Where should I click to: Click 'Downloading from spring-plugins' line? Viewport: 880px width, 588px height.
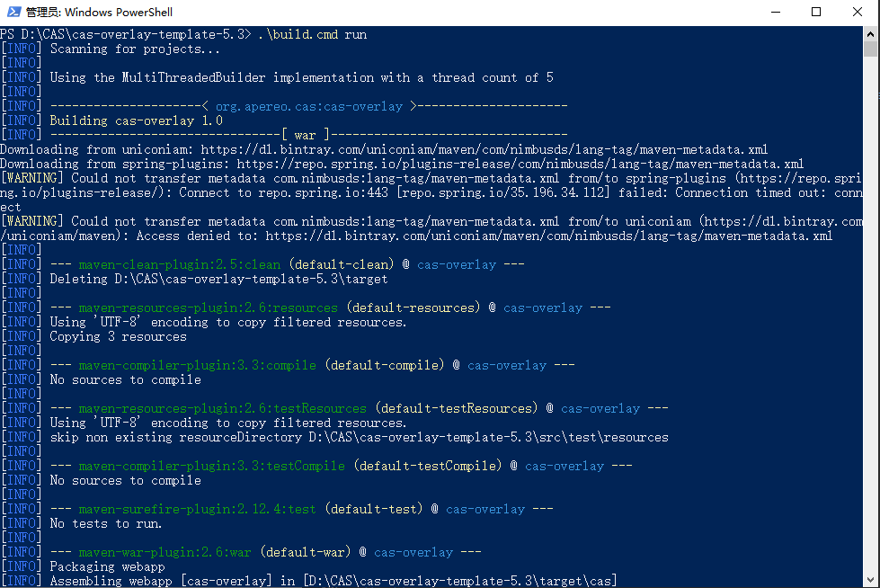[x=402, y=164]
